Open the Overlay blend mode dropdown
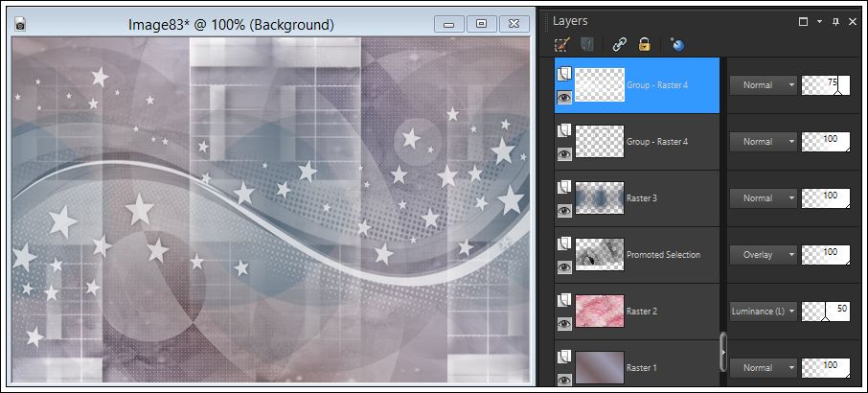The height and width of the screenshot is (393, 868). coord(764,255)
